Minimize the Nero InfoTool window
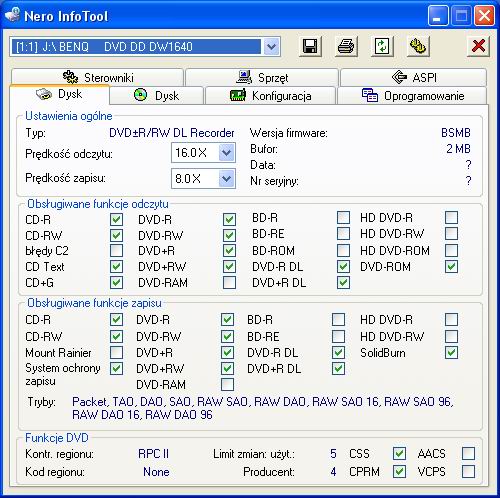The height and width of the screenshot is (498, 500). click(x=438, y=16)
